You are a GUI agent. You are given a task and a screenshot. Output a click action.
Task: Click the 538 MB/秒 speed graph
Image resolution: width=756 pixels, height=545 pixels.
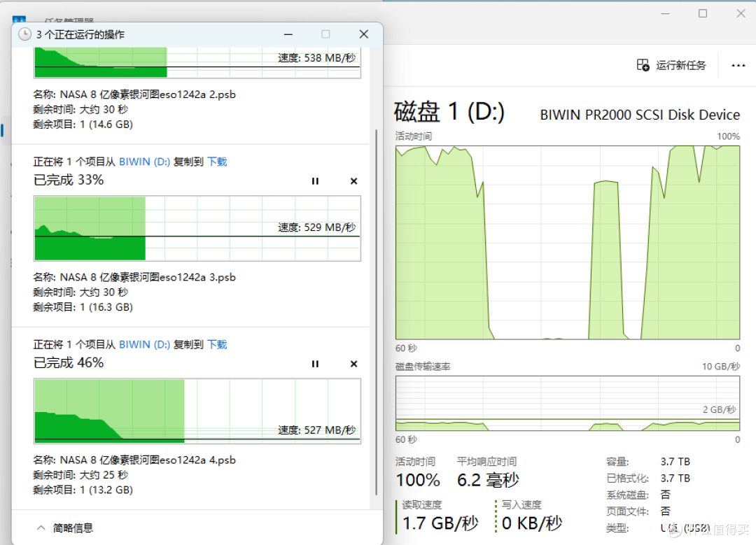click(197, 63)
